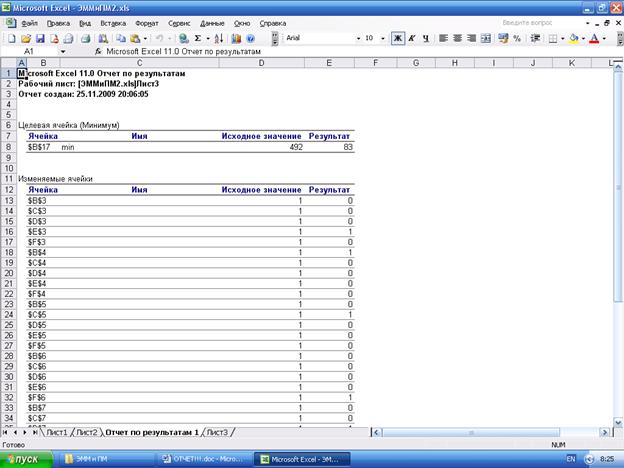
Task: Open the Файл menu
Action: pos(29,23)
